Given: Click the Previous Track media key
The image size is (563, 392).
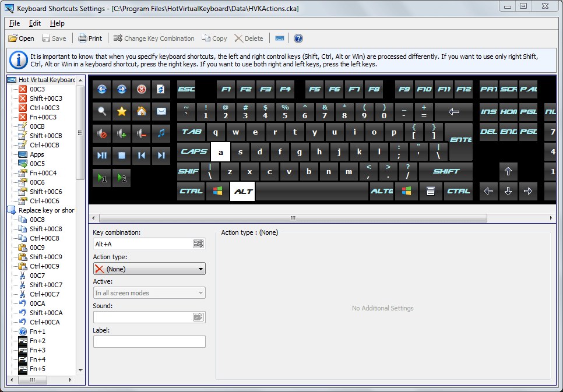Looking at the screenshot, I should pos(142,156).
